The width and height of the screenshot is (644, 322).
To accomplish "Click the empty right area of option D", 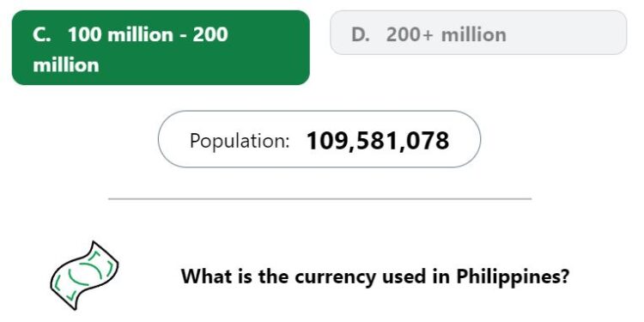I will tap(567, 33).
